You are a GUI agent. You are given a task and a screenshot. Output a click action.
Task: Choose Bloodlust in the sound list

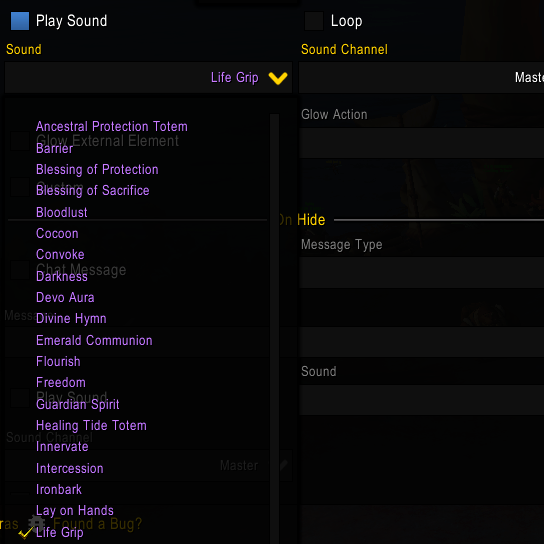(x=62, y=212)
